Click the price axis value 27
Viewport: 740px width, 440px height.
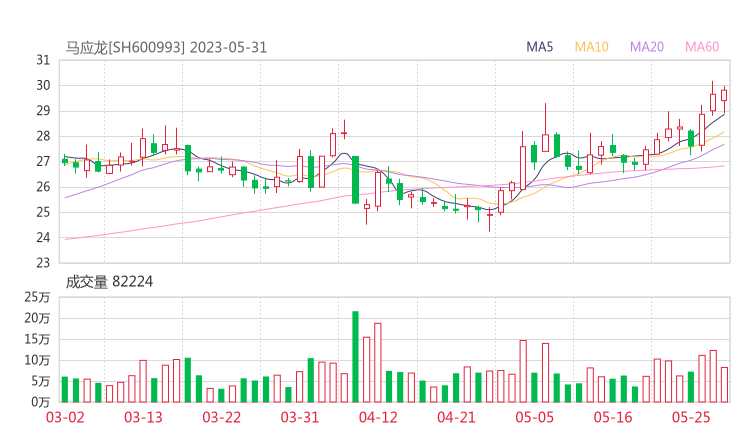click(43, 161)
